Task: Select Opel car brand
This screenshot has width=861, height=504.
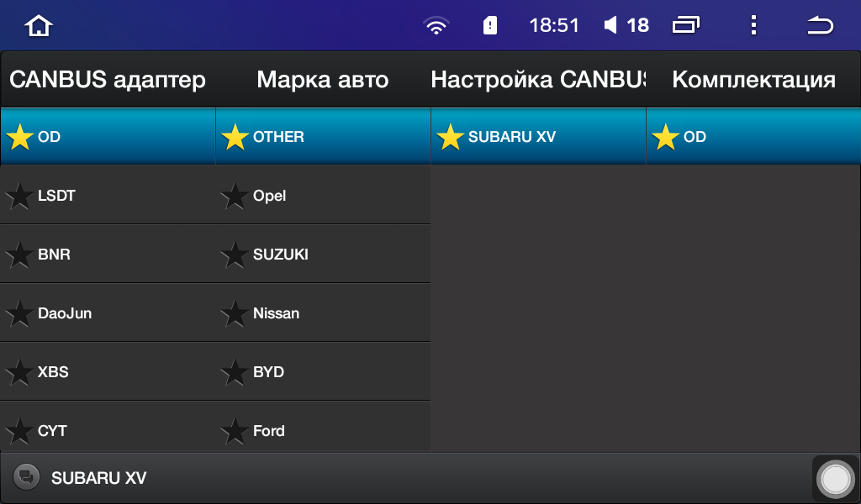Action: click(x=323, y=195)
